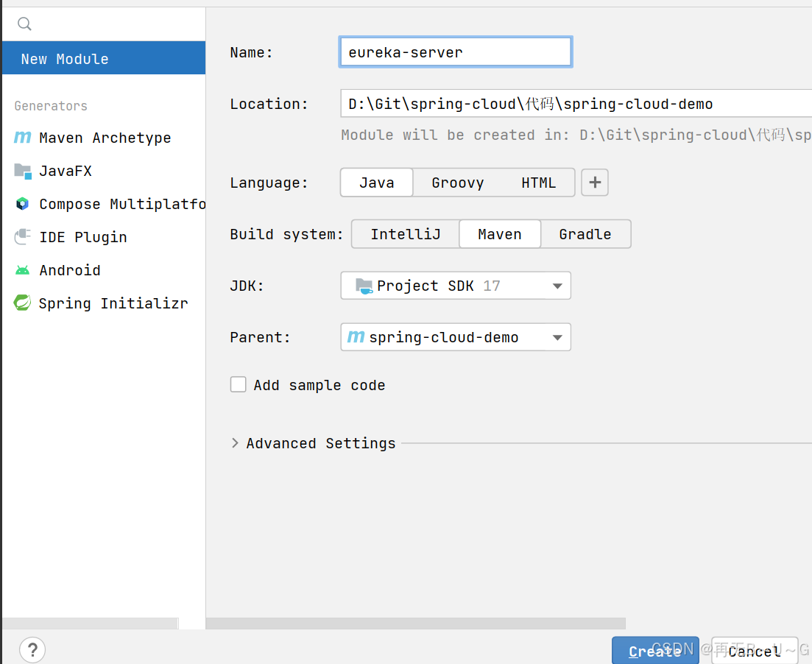812x664 pixels.
Task: Select the Maven Archetype generator icon
Action: pos(22,137)
